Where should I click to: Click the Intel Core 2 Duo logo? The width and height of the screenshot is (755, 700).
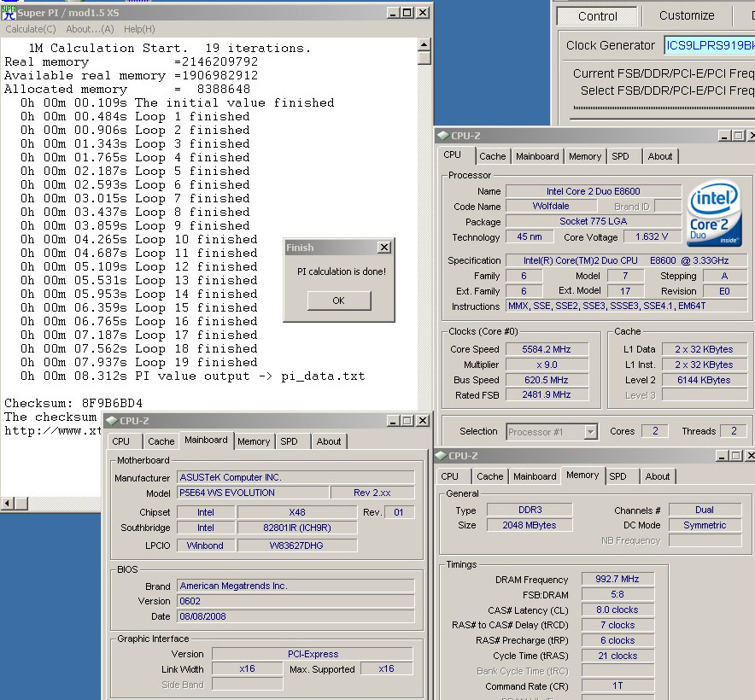pos(714,213)
